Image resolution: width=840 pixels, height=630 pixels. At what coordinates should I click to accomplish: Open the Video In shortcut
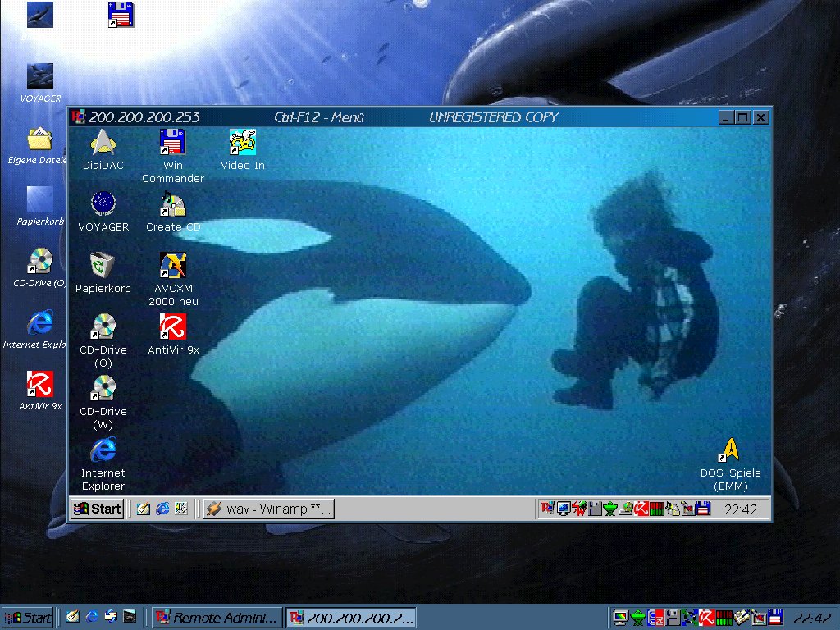coord(243,143)
